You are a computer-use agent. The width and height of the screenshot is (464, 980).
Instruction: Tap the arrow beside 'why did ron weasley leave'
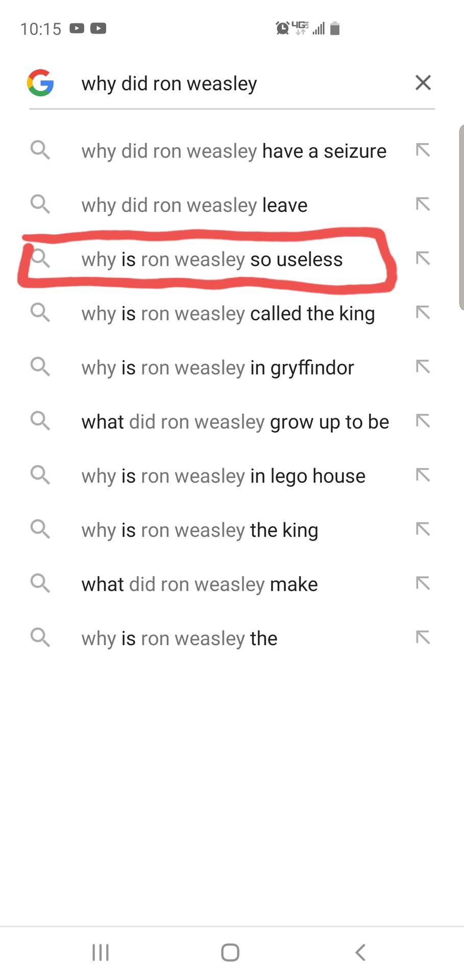point(423,204)
